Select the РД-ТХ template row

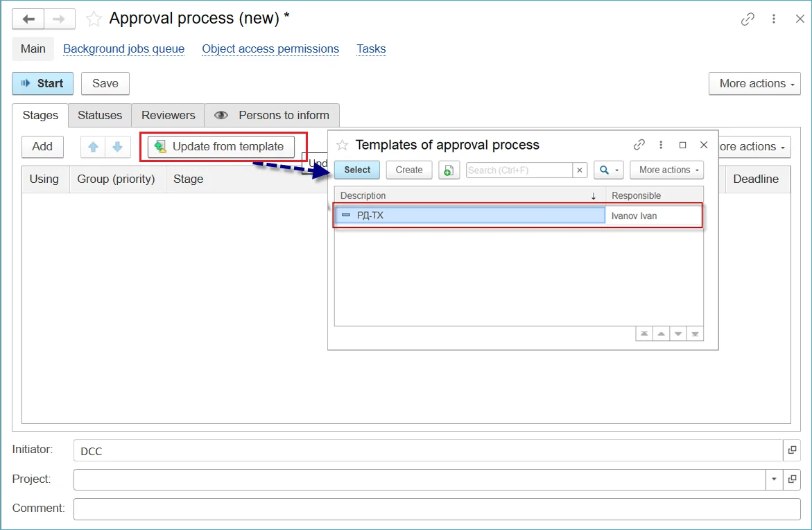point(470,215)
